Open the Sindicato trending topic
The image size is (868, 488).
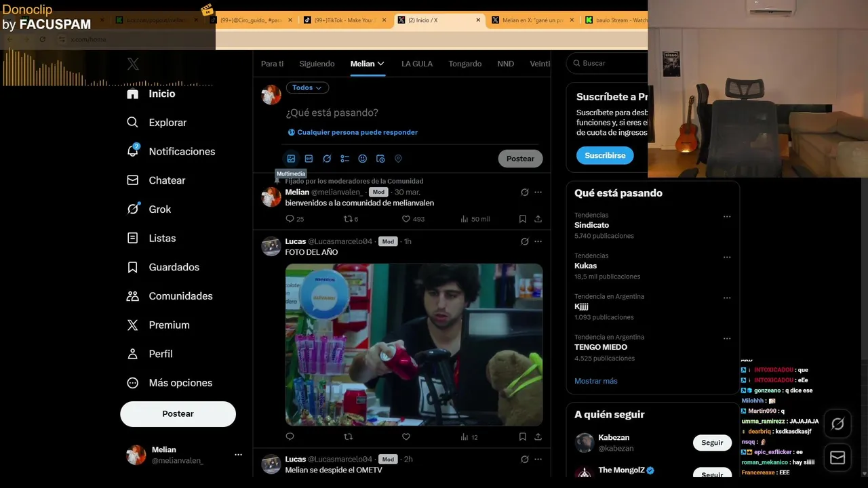pos(591,225)
